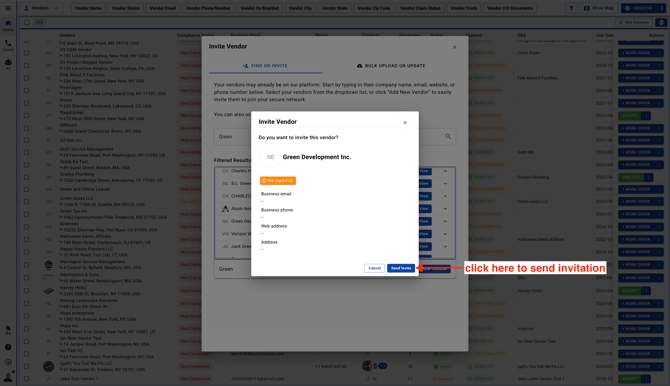670x386 pixels.
Task: Click Harrington Service Management vendor avatar
Action: (x=48, y=265)
